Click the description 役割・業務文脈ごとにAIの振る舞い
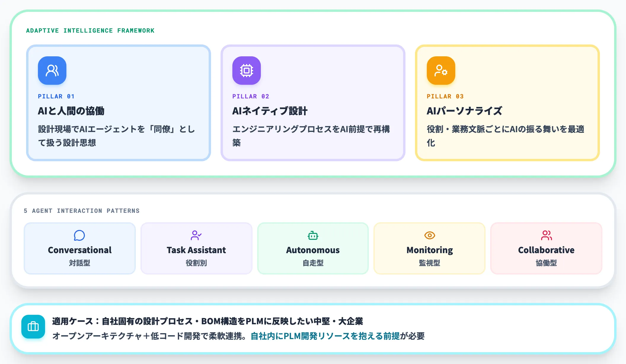This screenshot has height=364, width=626. click(x=506, y=136)
